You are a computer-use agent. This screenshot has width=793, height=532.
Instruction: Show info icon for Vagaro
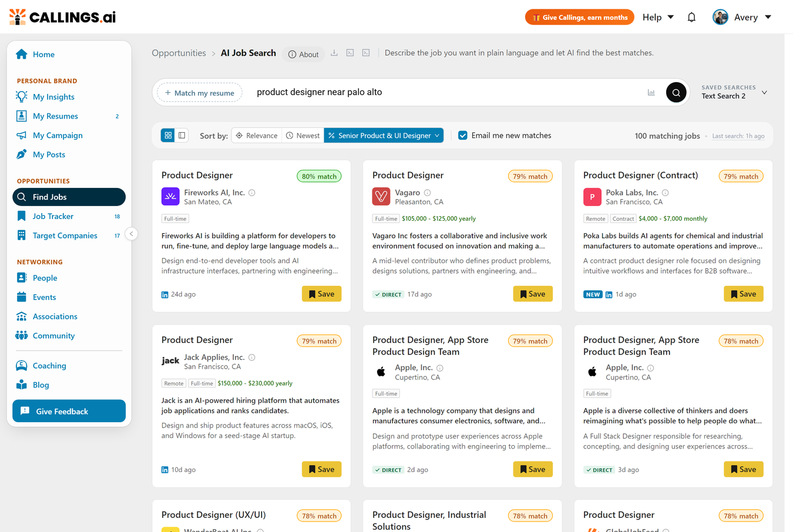pos(428,193)
